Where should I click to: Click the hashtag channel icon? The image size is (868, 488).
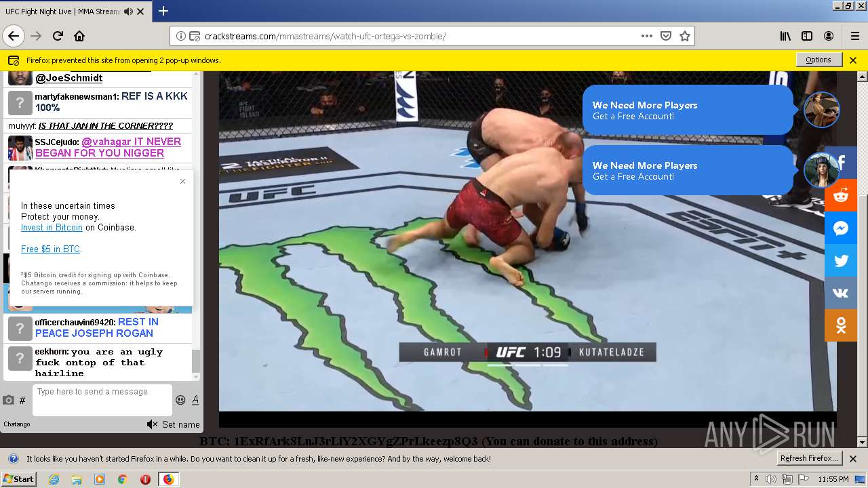tap(22, 401)
